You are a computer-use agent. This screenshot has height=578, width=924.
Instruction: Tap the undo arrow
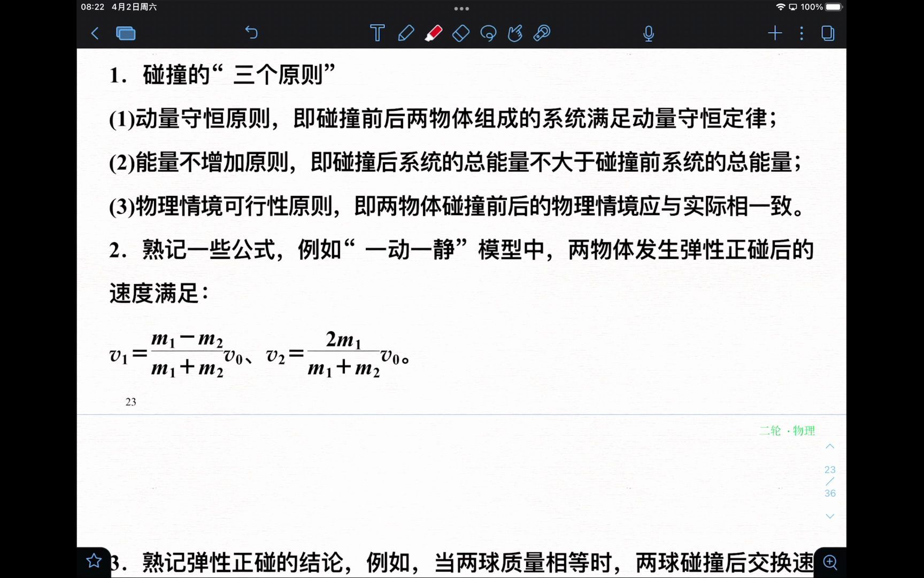(x=251, y=33)
